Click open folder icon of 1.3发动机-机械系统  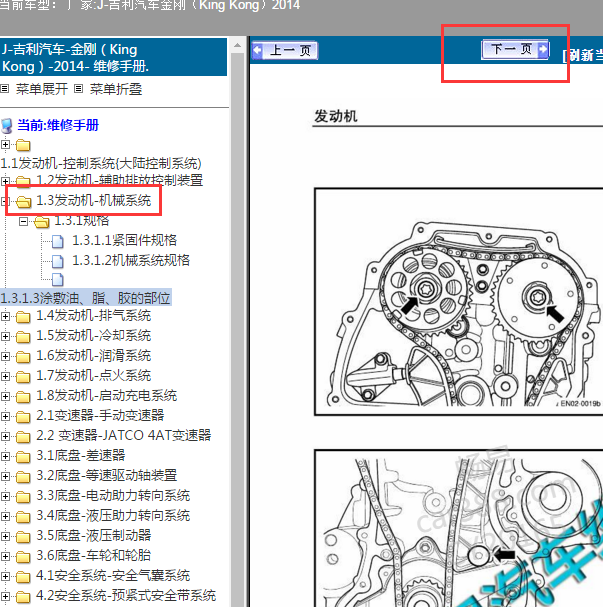(x=24, y=201)
